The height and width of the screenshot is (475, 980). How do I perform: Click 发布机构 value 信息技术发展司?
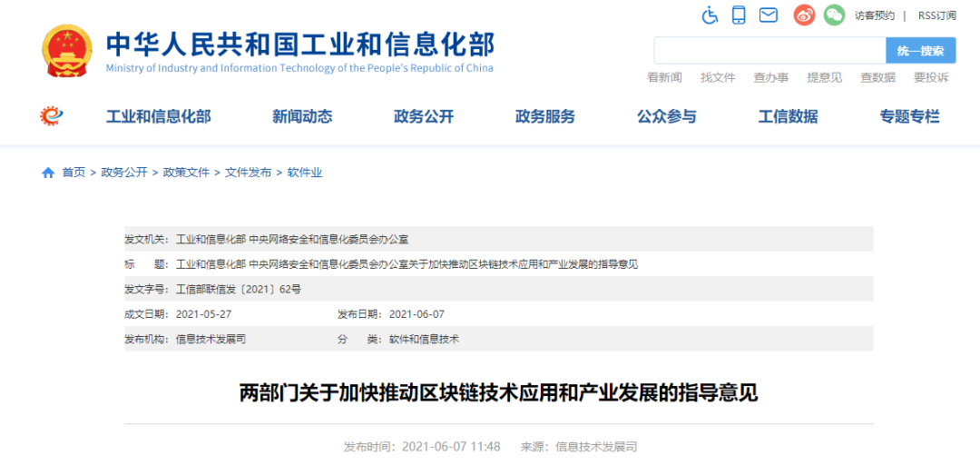pos(211,339)
